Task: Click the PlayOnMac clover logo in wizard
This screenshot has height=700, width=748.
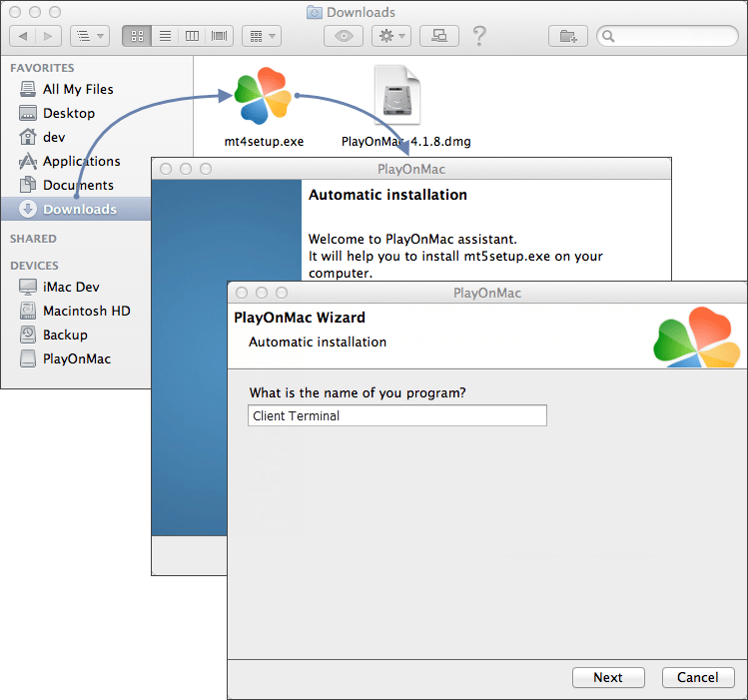Action: pyautogui.click(x=697, y=338)
